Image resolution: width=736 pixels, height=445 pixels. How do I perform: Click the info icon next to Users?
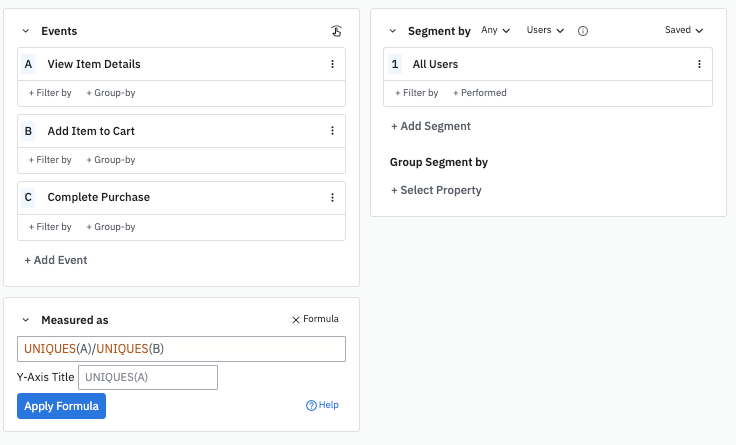583,31
